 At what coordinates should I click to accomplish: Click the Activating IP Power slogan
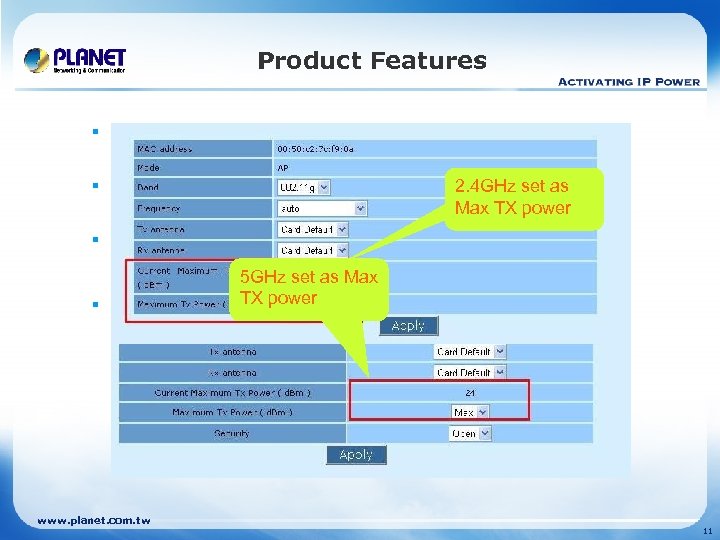tap(629, 82)
